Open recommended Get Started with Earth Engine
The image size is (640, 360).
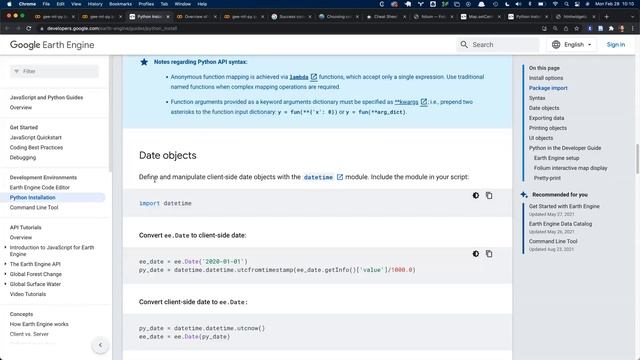pyautogui.click(x=564, y=207)
